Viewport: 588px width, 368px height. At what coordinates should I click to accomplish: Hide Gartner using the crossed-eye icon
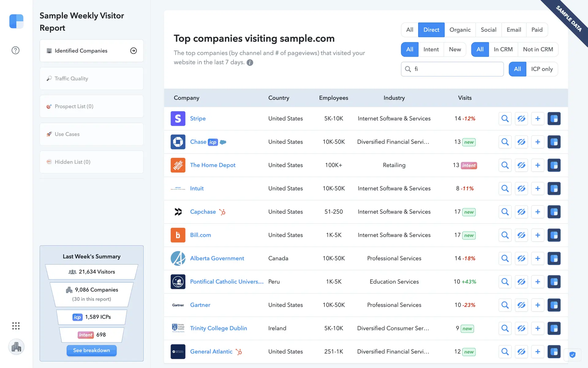tap(521, 305)
